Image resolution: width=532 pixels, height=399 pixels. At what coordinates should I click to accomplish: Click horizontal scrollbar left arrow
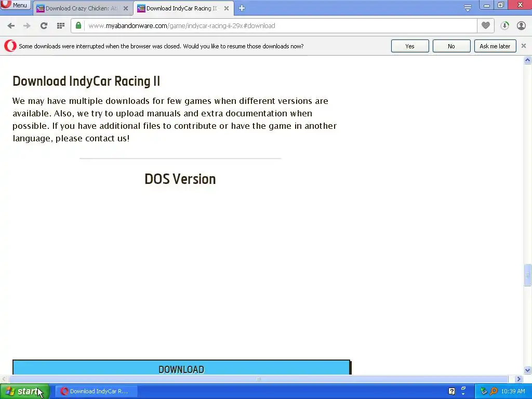4,379
